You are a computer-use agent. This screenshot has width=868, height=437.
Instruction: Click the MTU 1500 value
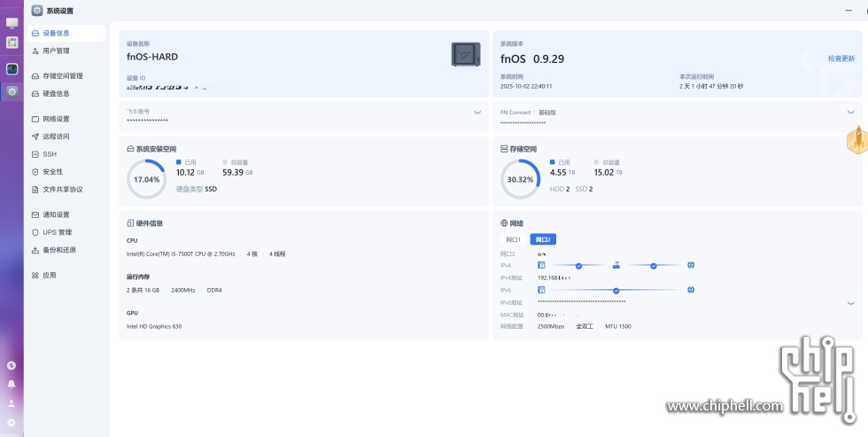[618, 327]
